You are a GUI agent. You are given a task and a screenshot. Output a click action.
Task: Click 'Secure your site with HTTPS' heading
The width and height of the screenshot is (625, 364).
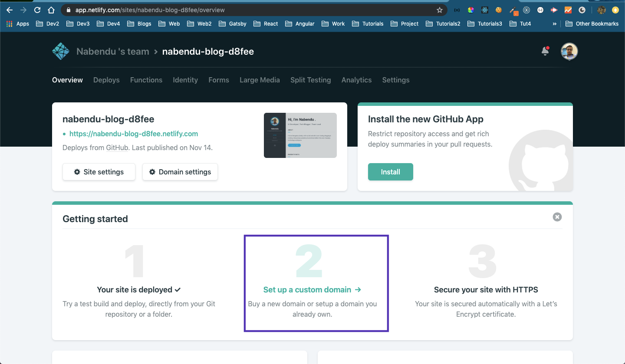pyautogui.click(x=486, y=289)
